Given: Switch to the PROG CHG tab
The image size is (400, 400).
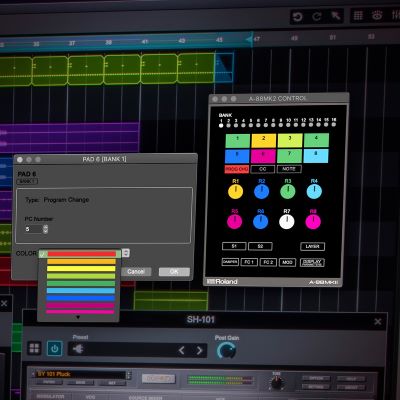Looking at the screenshot, I should [x=237, y=169].
